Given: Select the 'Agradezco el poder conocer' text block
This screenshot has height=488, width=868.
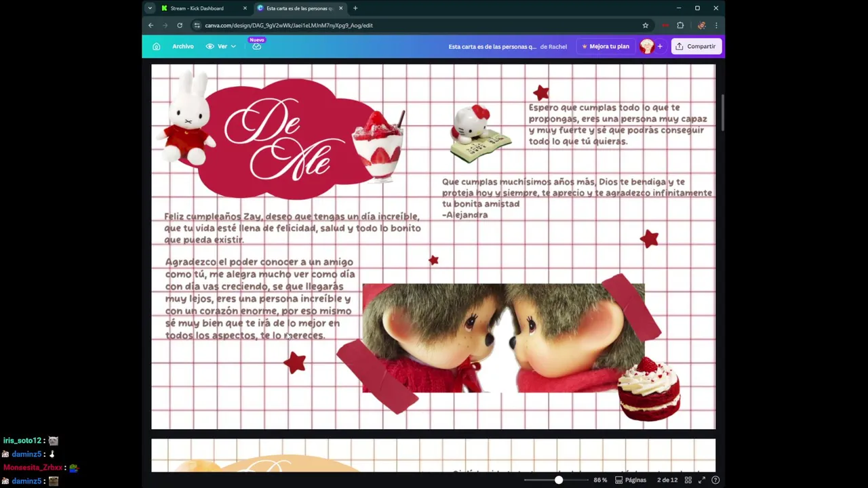Looking at the screenshot, I should click(260, 298).
